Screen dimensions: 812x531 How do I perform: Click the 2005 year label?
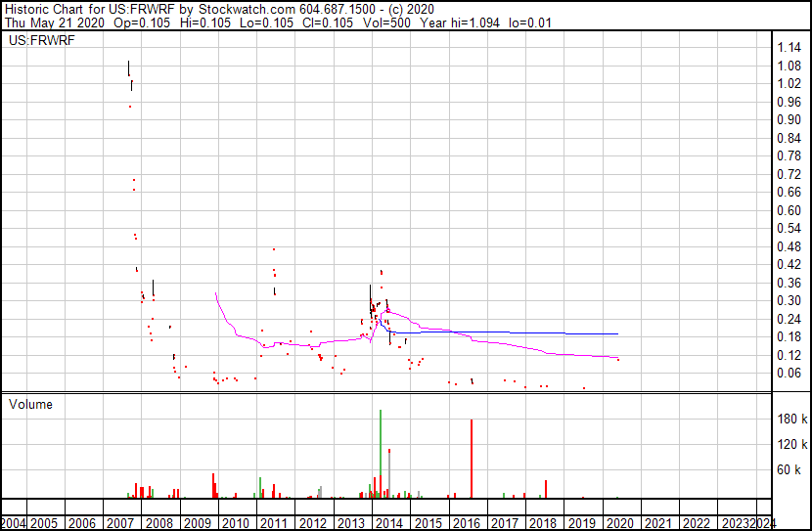coord(44,523)
